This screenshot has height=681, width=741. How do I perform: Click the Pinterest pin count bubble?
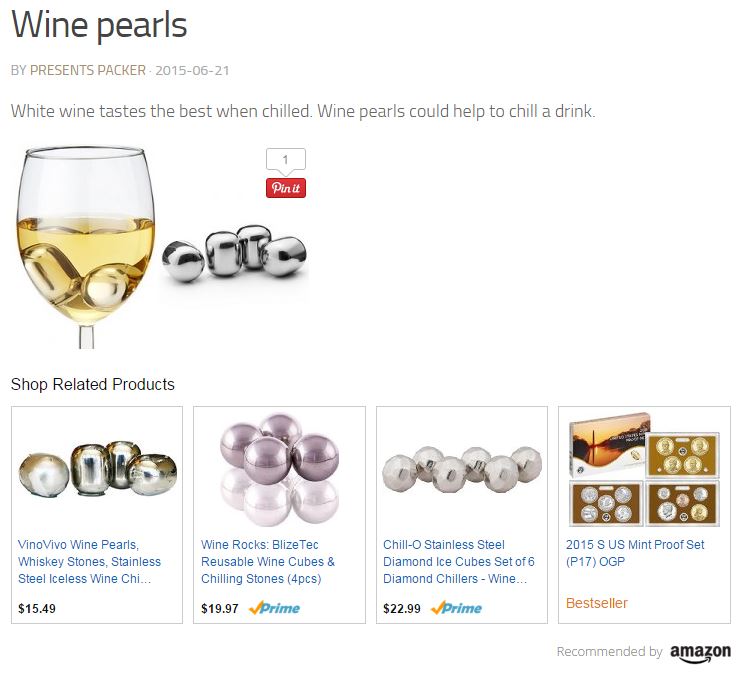(x=285, y=160)
